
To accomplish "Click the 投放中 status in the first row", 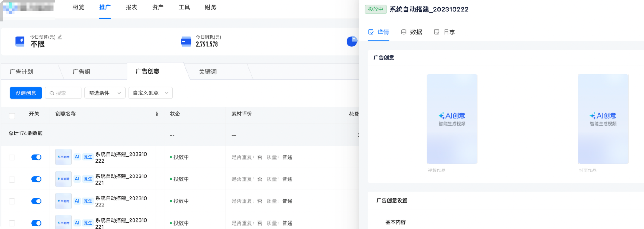I will tap(179, 157).
